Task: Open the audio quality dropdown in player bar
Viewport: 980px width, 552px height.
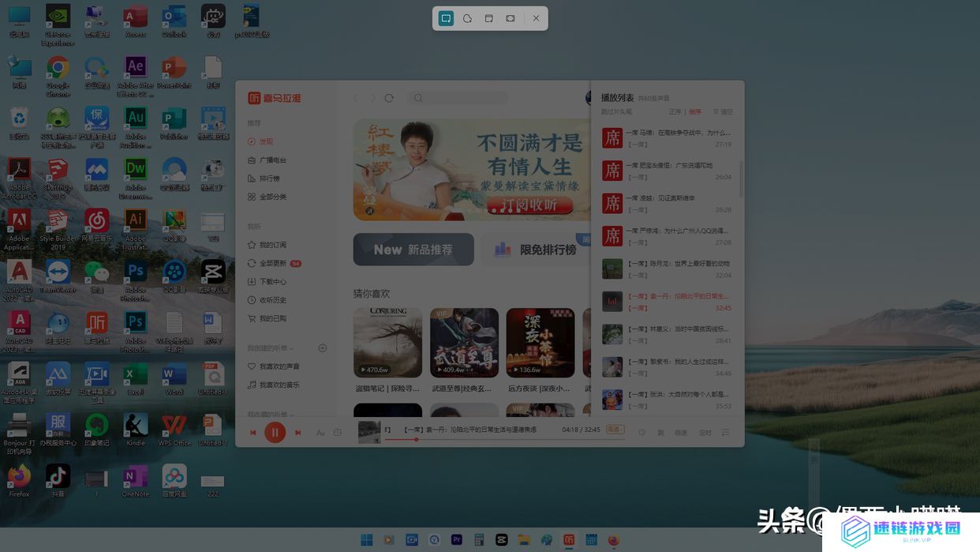Action: click(x=615, y=430)
